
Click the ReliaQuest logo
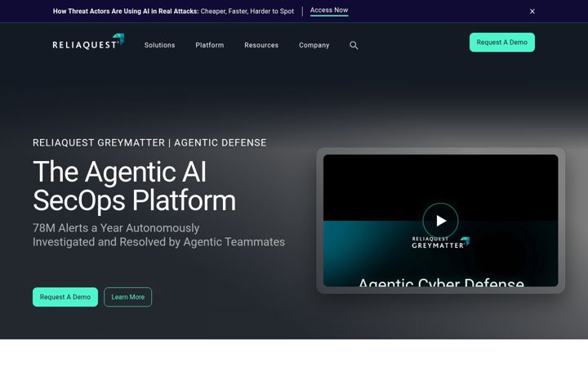point(88,42)
